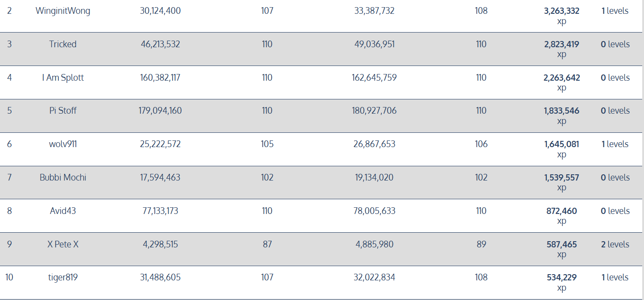
Task: Click the 2 levels gain for X Pete X
Action: pyautogui.click(x=615, y=244)
